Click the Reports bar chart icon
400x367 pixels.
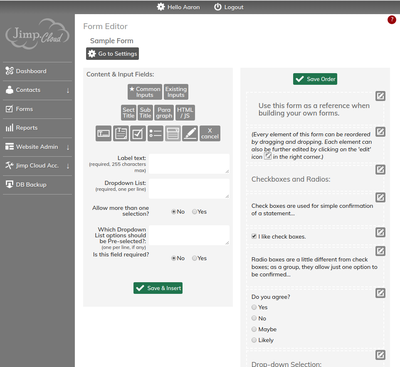click(x=9, y=128)
